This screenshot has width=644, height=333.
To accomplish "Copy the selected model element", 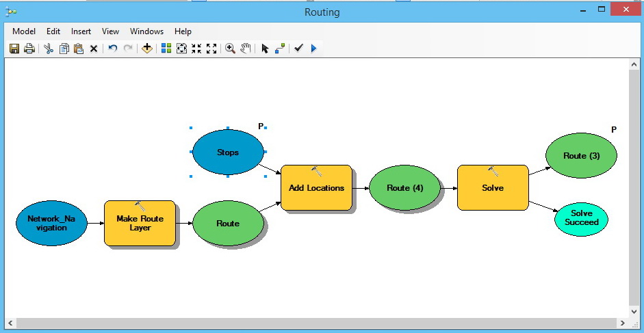I will 64,49.
